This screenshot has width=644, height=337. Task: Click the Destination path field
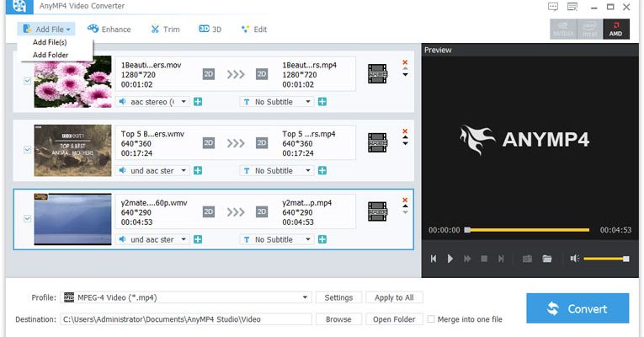pyautogui.click(x=186, y=319)
